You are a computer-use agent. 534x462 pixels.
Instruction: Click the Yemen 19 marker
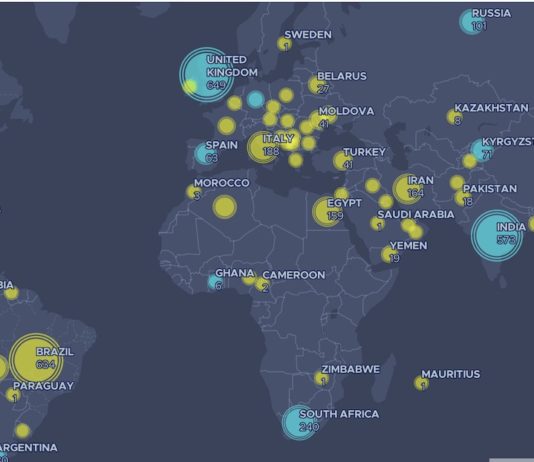[x=389, y=254]
